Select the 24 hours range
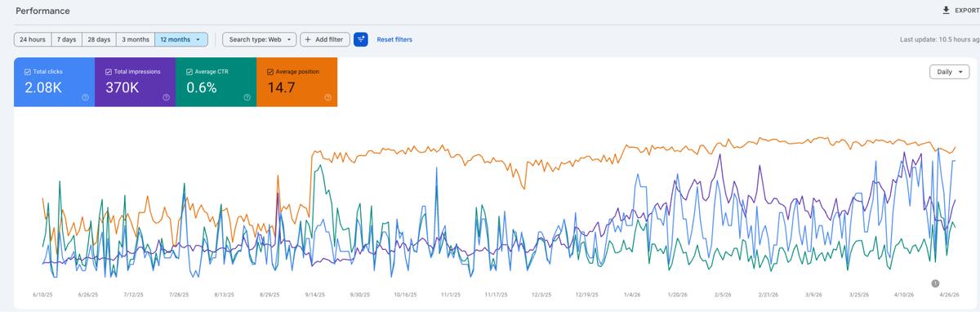 coord(33,39)
